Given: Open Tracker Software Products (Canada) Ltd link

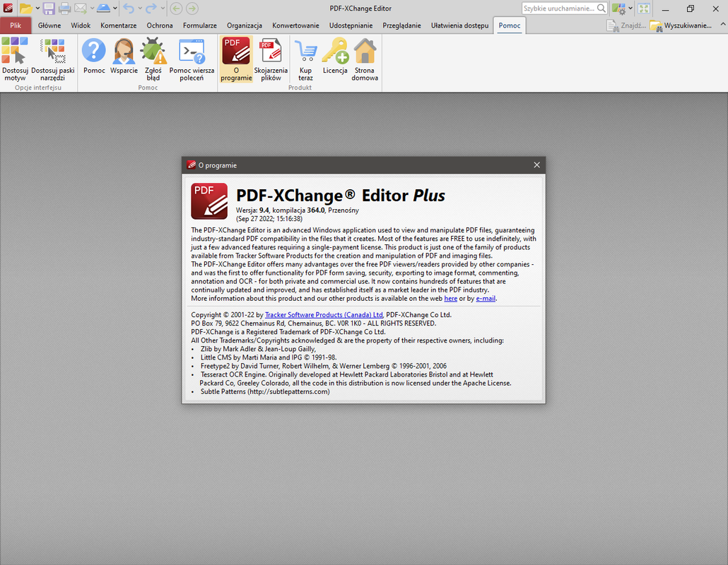Looking at the screenshot, I should click(324, 314).
